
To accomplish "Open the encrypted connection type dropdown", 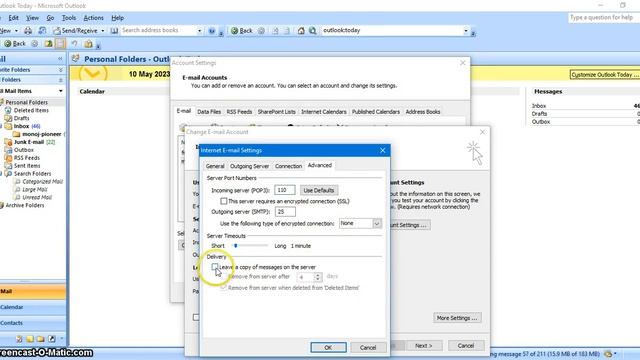I will pyautogui.click(x=377, y=223).
